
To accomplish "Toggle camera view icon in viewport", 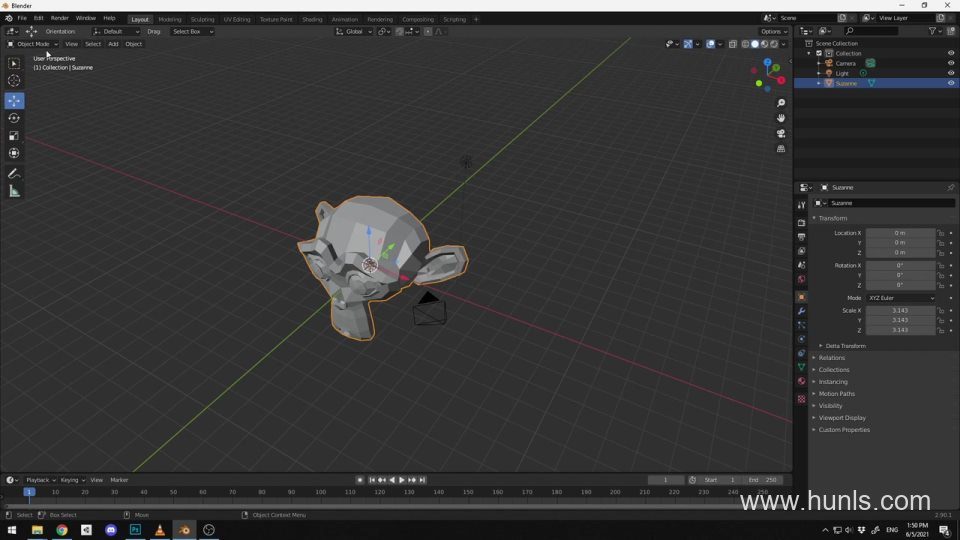I will pos(781,133).
